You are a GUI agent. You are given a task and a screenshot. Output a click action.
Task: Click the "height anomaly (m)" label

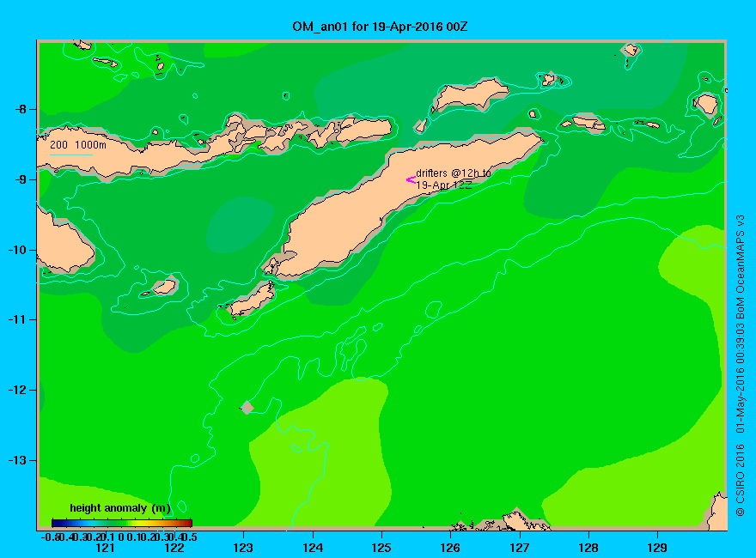[120, 508]
